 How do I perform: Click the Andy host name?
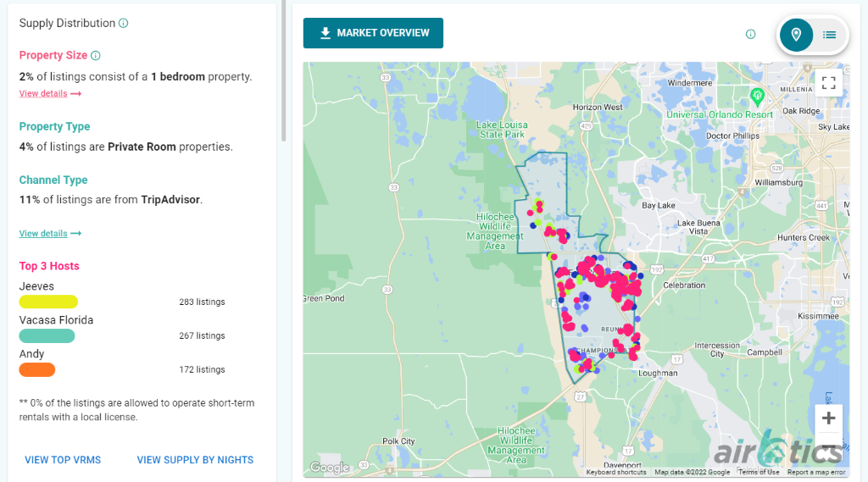point(31,354)
